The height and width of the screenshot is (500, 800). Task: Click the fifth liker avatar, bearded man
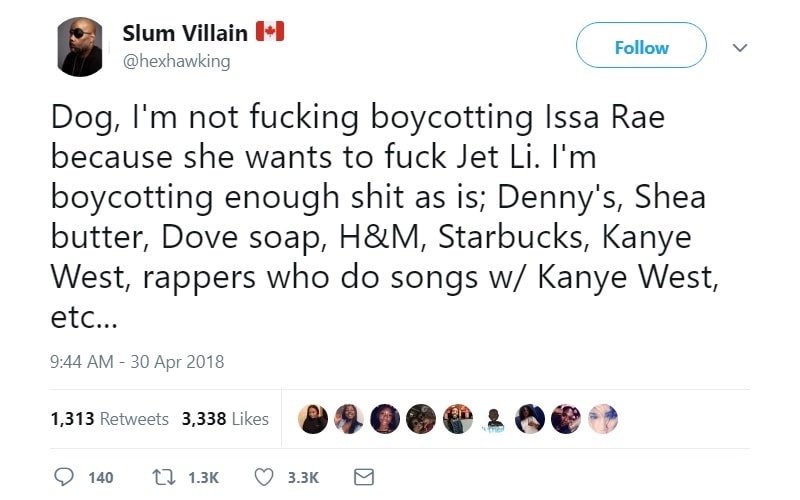[x=457, y=420]
